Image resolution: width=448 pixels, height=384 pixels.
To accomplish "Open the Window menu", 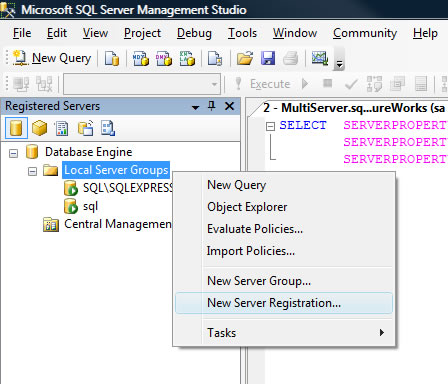I will [295, 33].
